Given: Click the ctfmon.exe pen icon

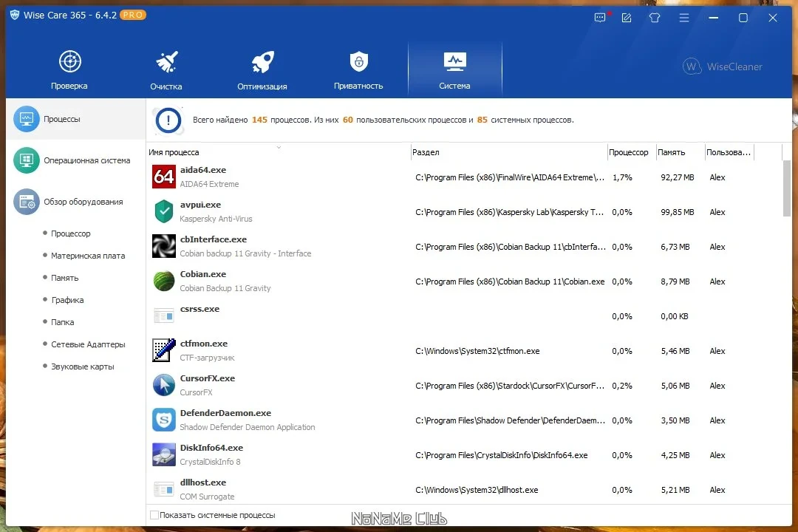Looking at the screenshot, I should click(x=164, y=350).
